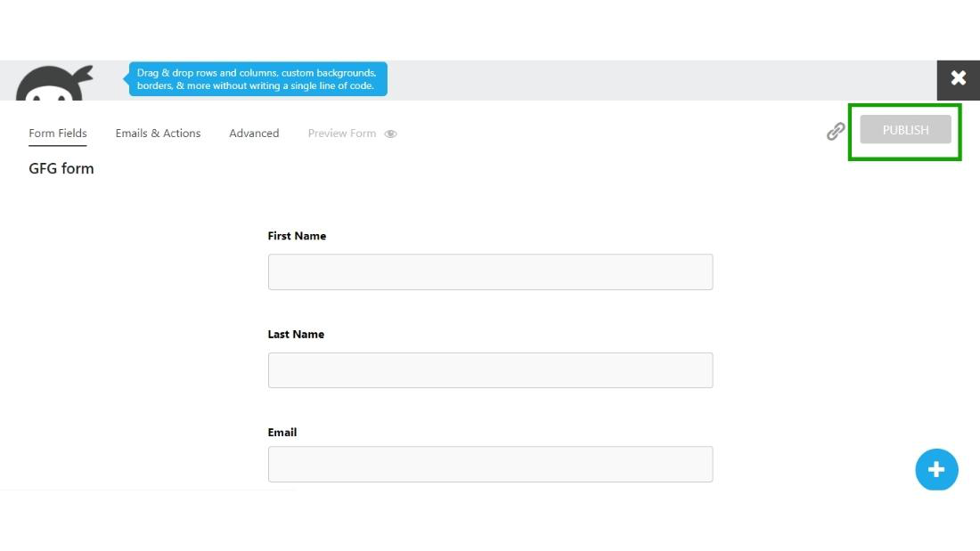
Task: Click the chain link icon near Publish
Action: click(835, 132)
